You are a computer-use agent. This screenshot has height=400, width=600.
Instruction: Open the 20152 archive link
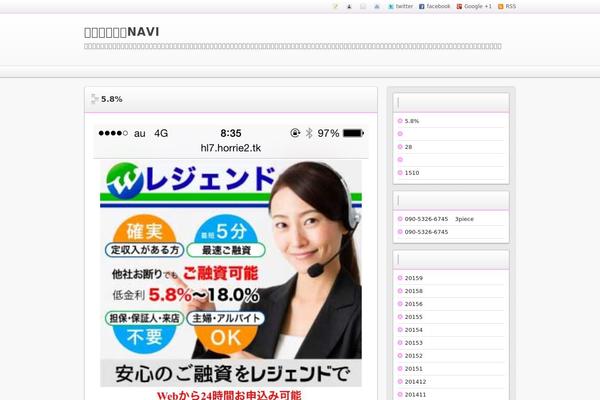point(414,356)
